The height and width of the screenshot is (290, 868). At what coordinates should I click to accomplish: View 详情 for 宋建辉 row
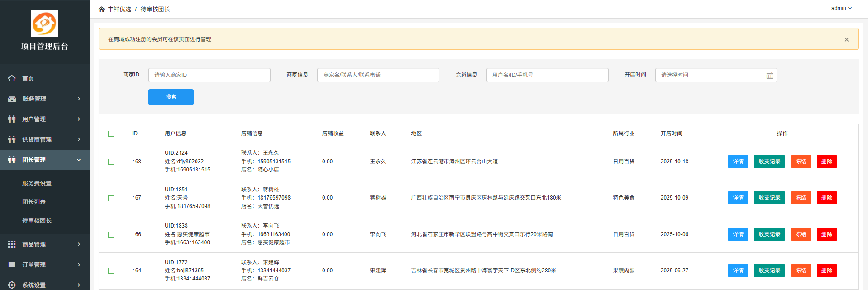click(738, 271)
